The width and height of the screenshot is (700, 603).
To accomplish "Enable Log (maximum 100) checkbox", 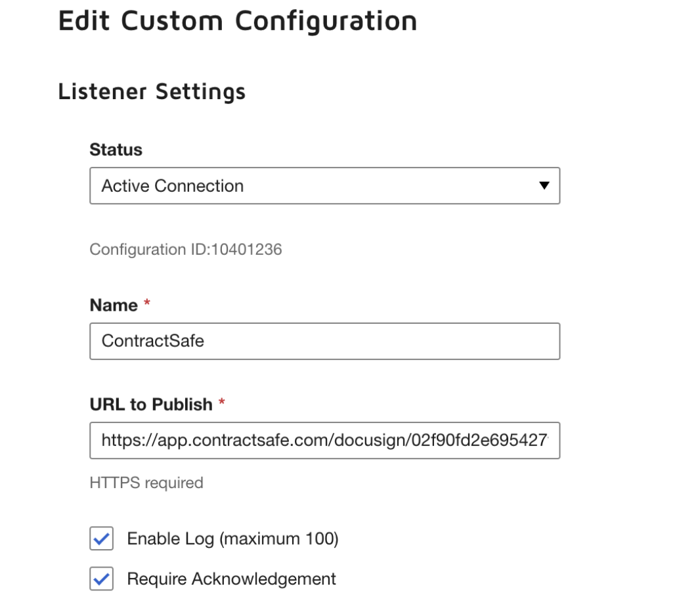I will [100, 539].
